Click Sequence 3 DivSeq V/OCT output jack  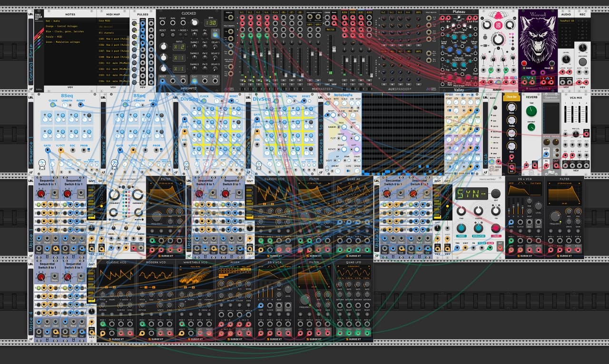[x=185, y=132]
